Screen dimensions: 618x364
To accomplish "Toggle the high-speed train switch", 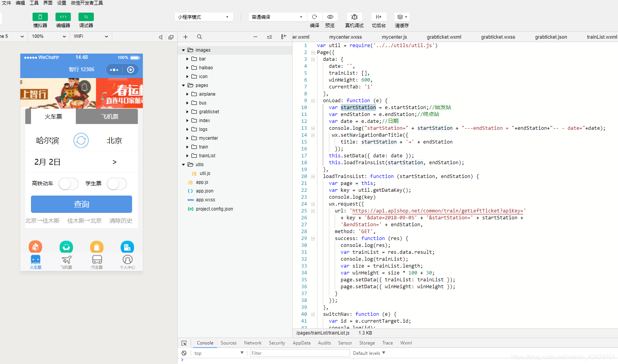I will pyautogui.click(x=69, y=184).
